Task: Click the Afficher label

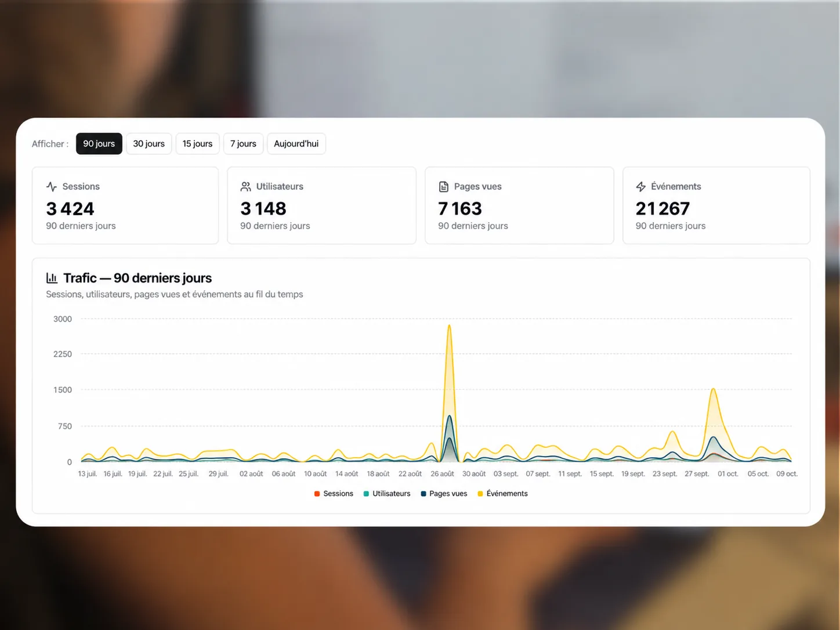Action: coord(50,144)
